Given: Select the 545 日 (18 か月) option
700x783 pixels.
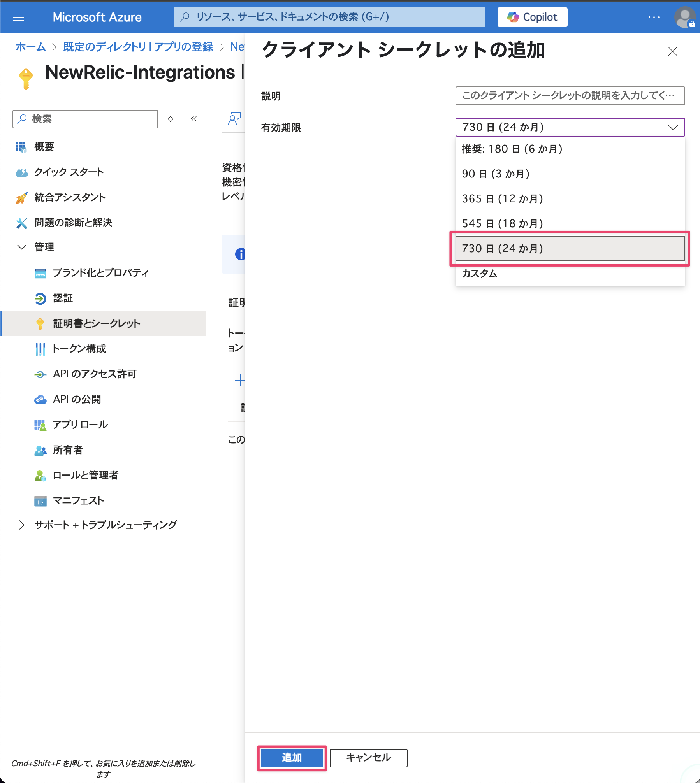Looking at the screenshot, I should coord(502,223).
